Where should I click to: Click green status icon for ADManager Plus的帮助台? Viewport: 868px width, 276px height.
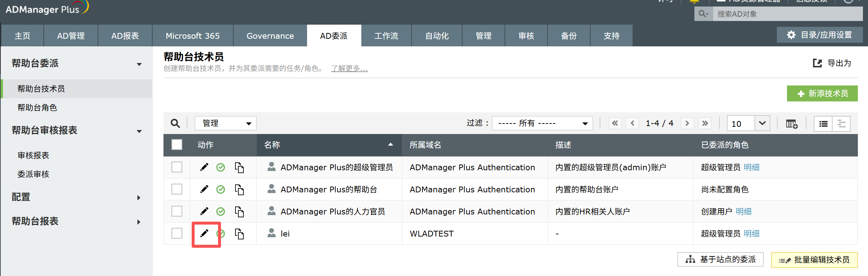(221, 189)
